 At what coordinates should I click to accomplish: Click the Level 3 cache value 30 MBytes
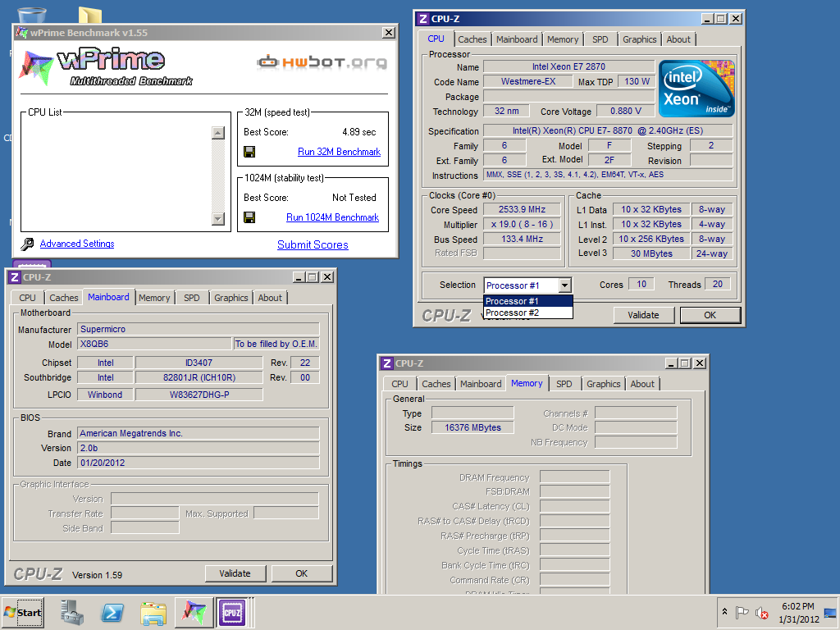pos(651,254)
